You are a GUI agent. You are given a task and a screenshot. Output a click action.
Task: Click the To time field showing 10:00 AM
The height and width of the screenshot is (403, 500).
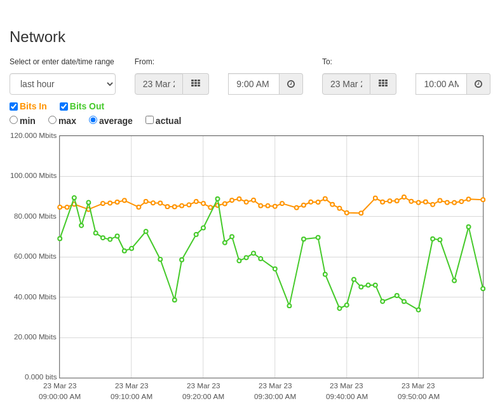pos(441,84)
